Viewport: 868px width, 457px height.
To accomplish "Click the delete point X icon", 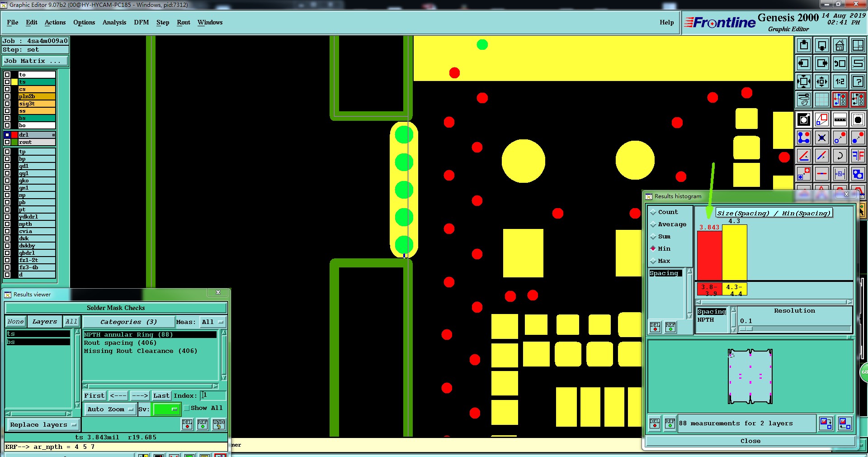I will click(822, 138).
